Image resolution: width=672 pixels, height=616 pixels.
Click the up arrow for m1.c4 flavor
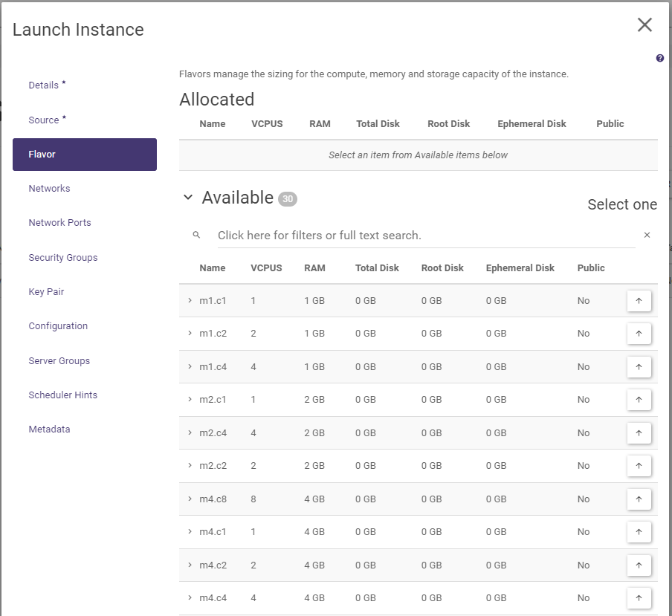click(x=639, y=367)
